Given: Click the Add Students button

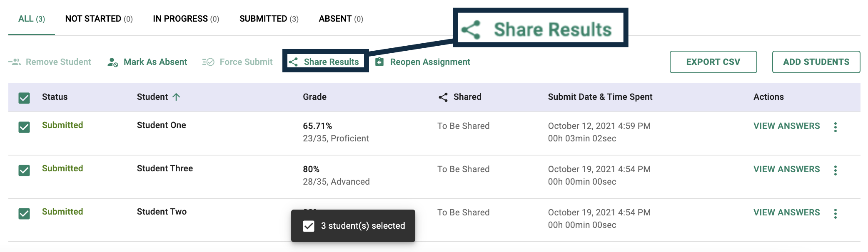Looking at the screenshot, I should pyautogui.click(x=816, y=62).
